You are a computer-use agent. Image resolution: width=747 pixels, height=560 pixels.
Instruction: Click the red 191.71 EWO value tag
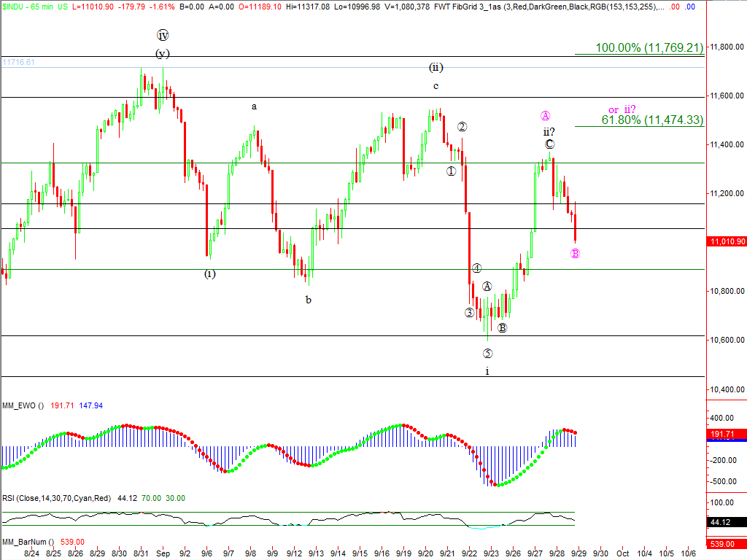727,434
